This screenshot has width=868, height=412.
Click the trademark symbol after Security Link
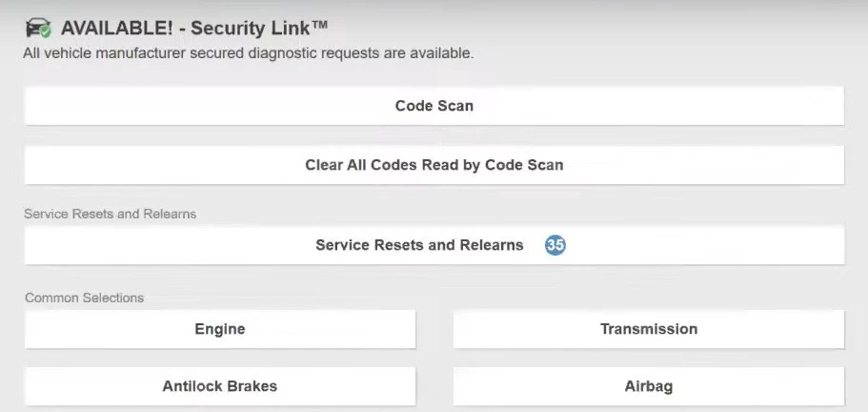(x=321, y=25)
